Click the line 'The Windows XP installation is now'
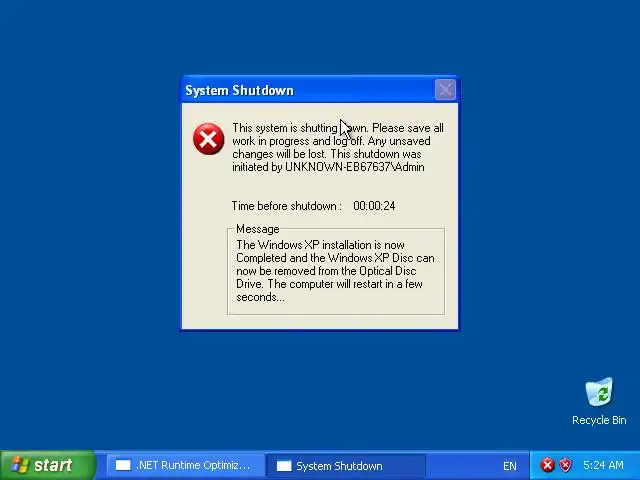This screenshot has width=640, height=480. tap(320, 245)
